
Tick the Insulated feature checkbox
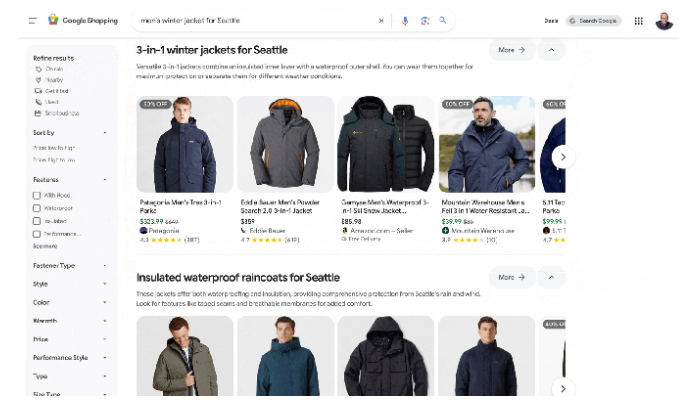[37, 221]
